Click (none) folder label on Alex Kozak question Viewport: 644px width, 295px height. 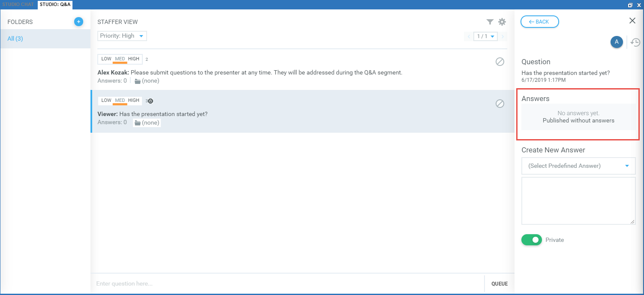point(150,81)
